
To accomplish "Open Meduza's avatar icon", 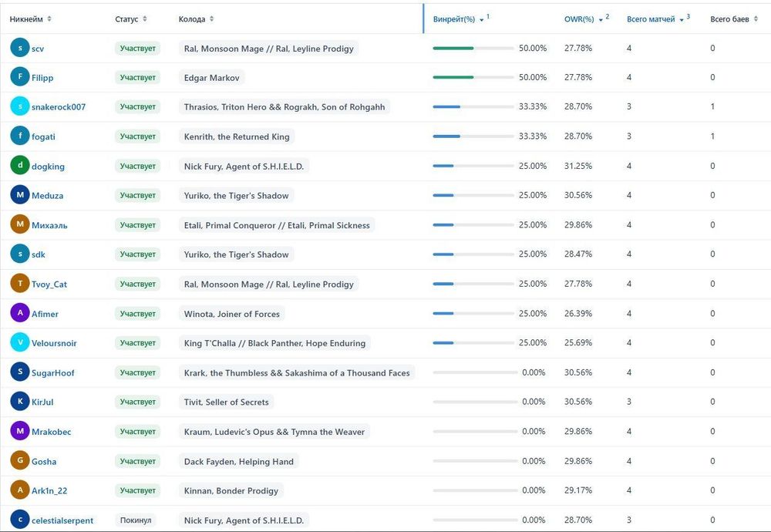I will [20, 195].
